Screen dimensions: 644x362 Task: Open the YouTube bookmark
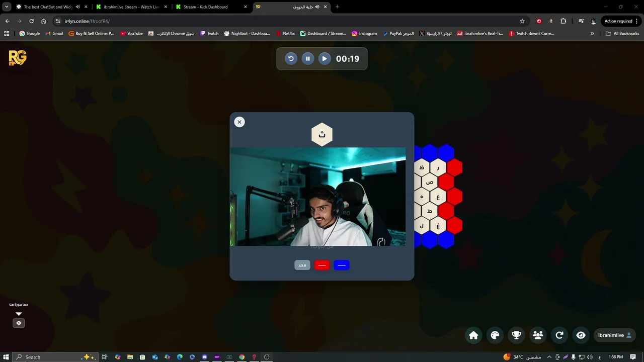[131, 33]
